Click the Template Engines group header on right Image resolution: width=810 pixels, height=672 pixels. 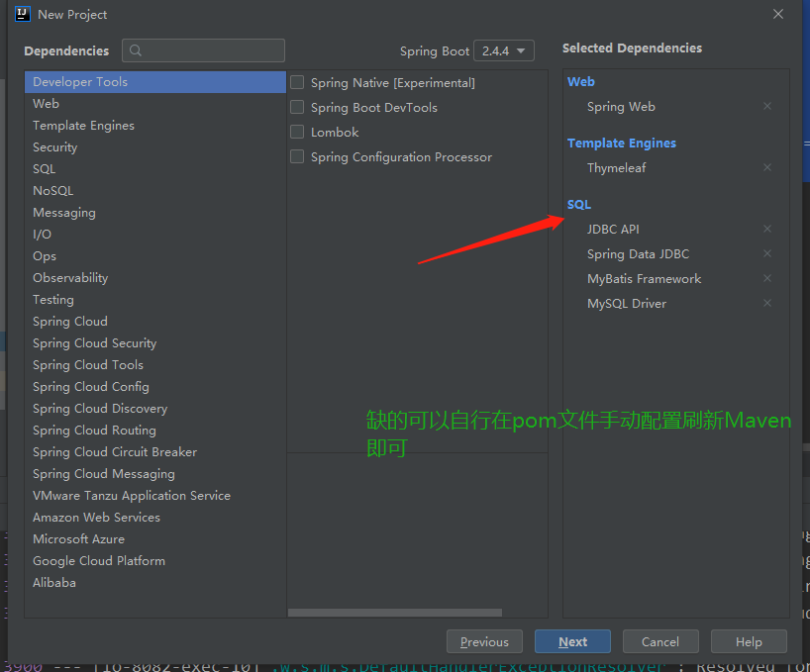point(622,143)
